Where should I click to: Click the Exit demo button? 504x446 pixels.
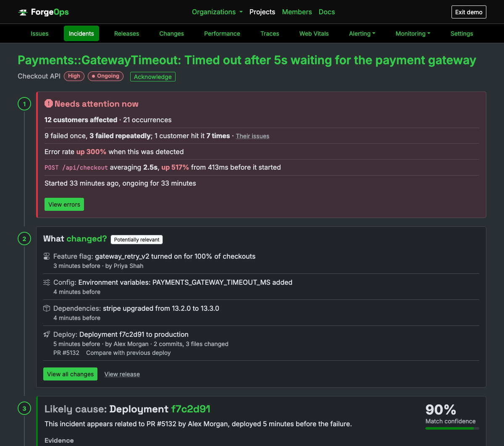pyautogui.click(x=469, y=12)
